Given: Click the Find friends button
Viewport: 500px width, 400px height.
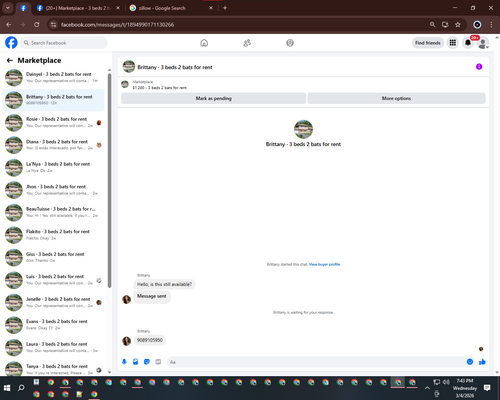Looking at the screenshot, I should tap(428, 43).
